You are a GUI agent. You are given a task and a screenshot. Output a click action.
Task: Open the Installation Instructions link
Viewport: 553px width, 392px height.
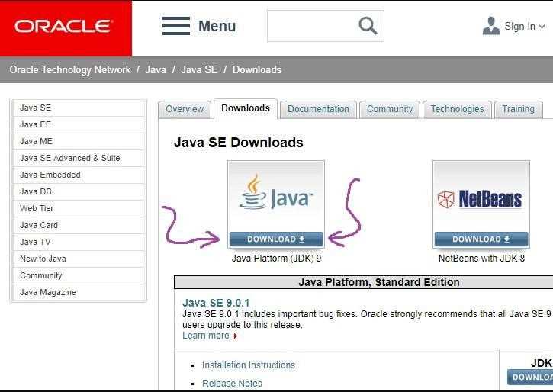click(x=249, y=365)
